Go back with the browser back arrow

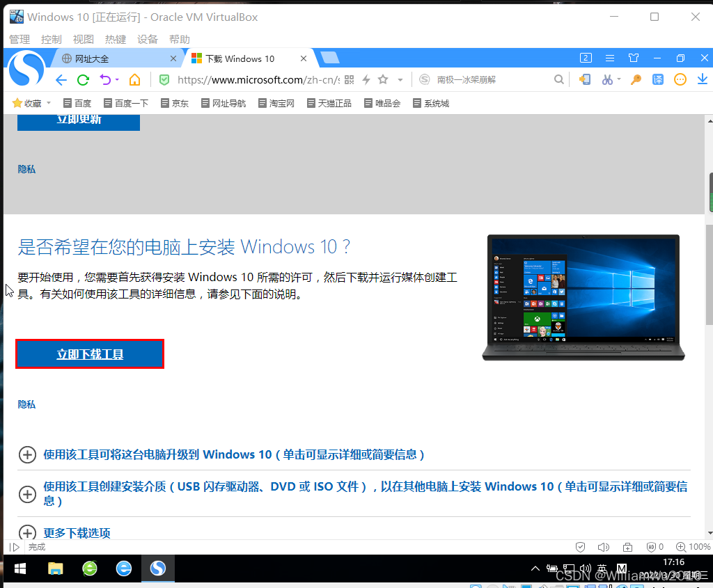click(61, 80)
